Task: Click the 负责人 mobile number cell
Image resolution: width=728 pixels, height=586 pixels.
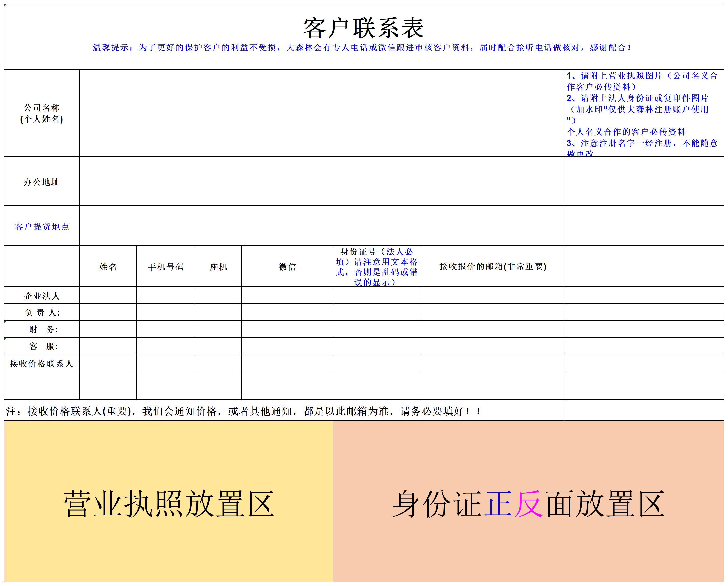Action: pyautogui.click(x=166, y=312)
